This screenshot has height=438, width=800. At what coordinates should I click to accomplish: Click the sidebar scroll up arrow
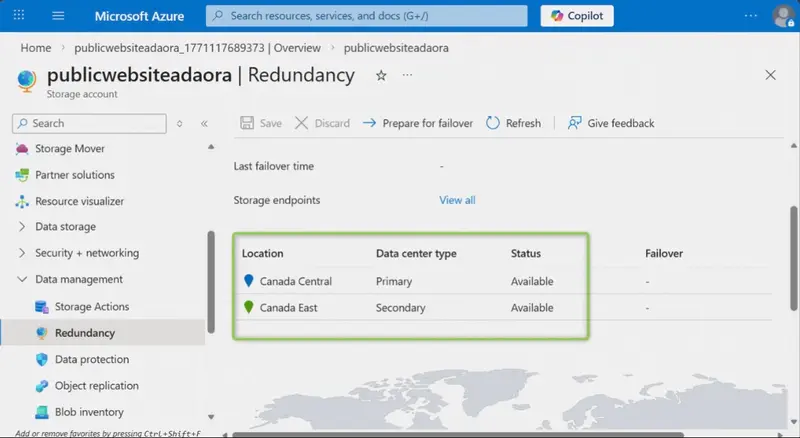(211, 147)
